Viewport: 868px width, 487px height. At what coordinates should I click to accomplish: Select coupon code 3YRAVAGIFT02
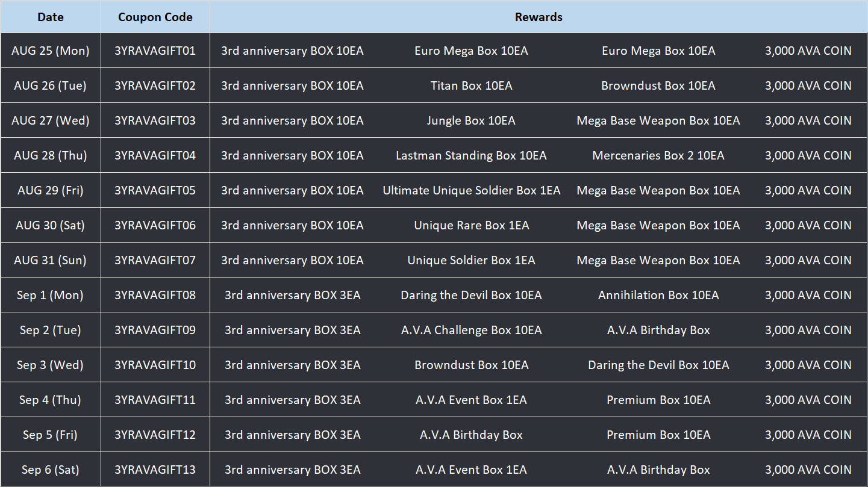(155, 85)
